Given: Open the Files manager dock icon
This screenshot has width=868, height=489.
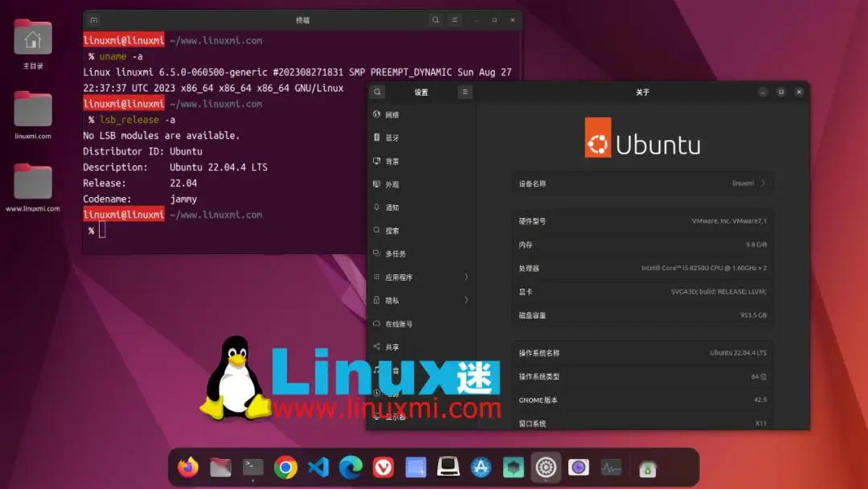Looking at the screenshot, I should pos(220,467).
